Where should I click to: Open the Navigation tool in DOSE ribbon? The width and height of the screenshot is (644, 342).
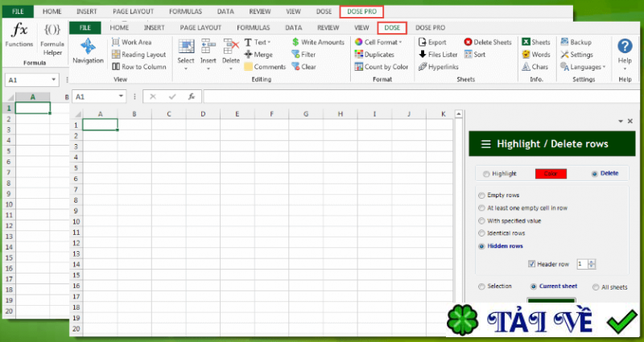(88, 52)
